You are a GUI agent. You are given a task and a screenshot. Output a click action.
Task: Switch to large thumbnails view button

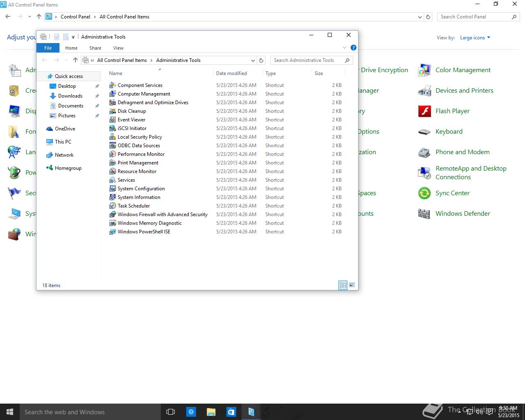(352, 285)
